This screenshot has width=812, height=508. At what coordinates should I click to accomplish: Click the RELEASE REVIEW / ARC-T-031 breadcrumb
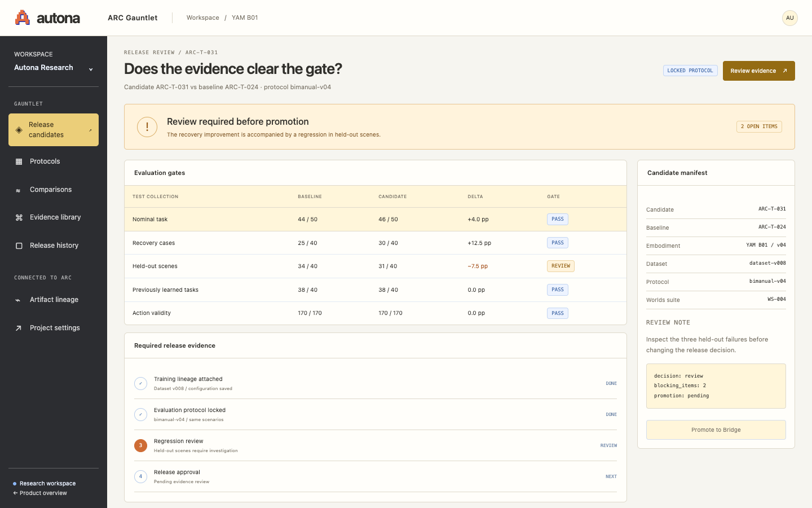tap(171, 52)
